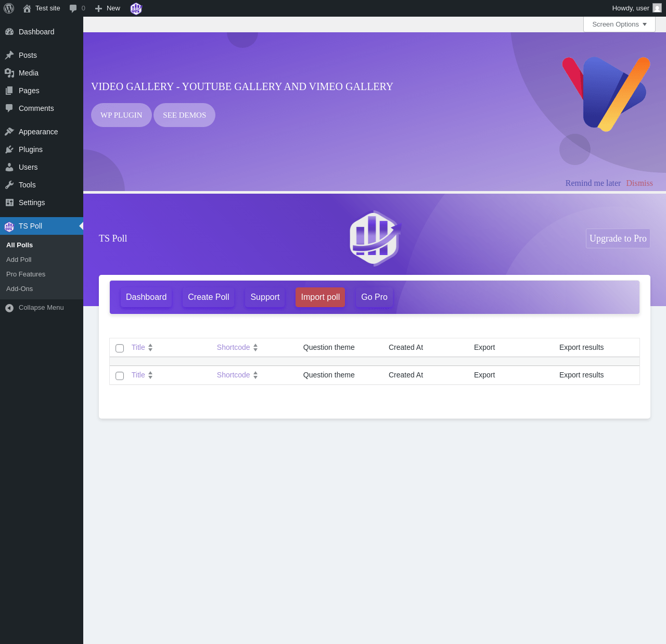This screenshot has height=644, width=666.
Task: Click Export heading in bottom footer row
Action: (484, 375)
